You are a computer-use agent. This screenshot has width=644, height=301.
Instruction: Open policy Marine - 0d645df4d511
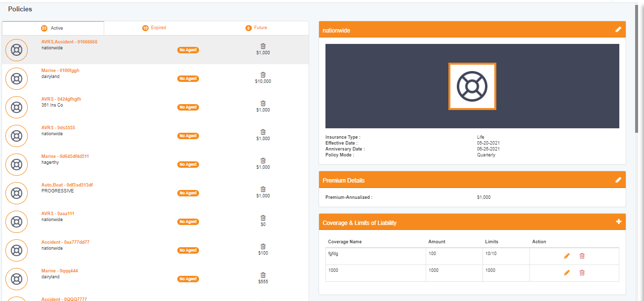(65, 156)
